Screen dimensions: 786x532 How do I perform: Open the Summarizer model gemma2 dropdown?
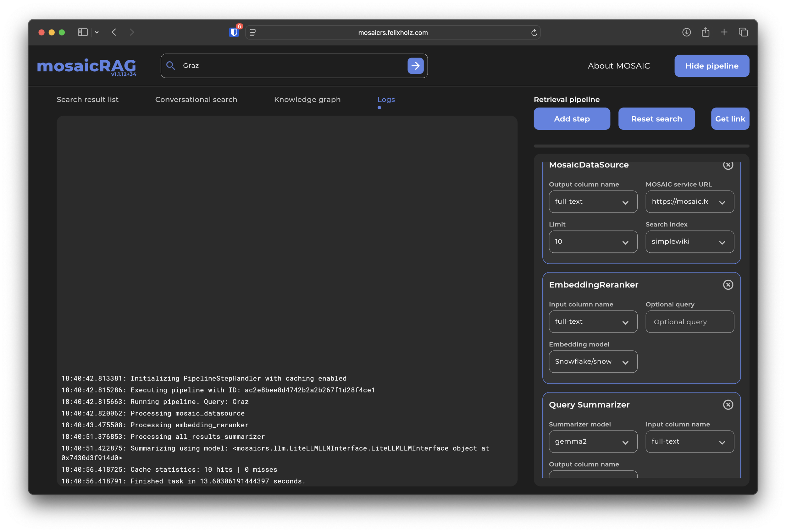593,442
